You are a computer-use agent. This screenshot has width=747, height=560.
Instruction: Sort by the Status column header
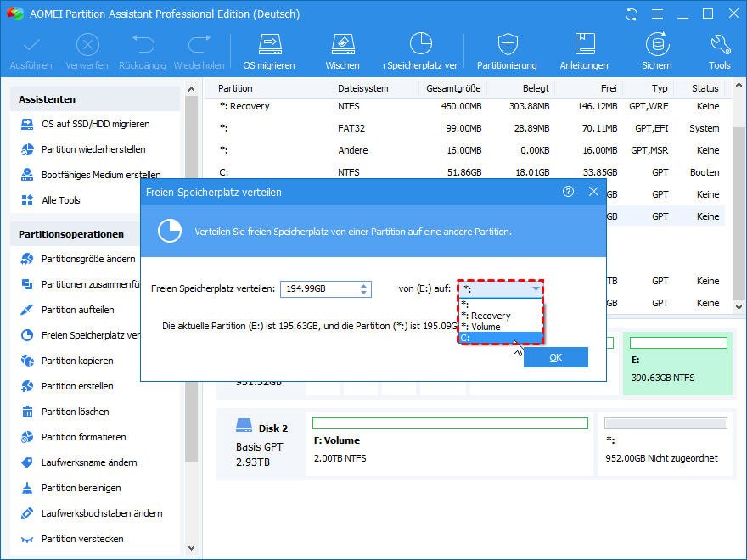(x=705, y=88)
